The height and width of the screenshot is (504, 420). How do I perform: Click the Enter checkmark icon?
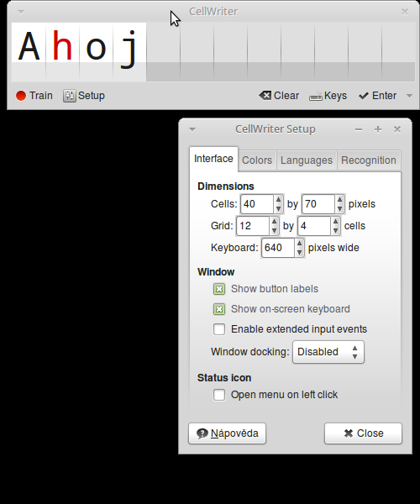pos(364,96)
